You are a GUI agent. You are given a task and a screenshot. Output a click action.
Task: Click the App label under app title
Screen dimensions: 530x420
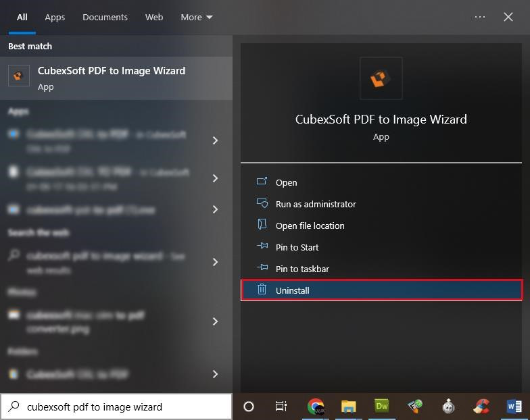pyautogui.click(x=381, y=136)
